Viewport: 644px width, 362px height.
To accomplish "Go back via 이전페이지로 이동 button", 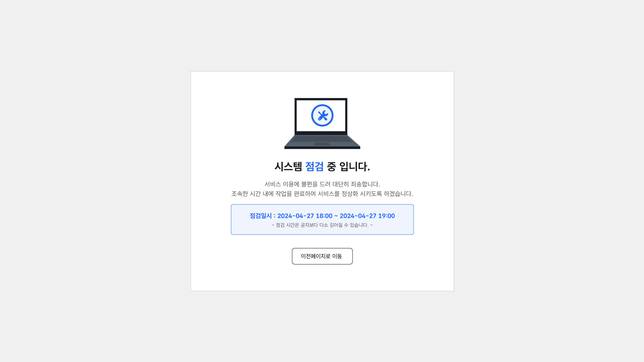I will tap(322, 256).
